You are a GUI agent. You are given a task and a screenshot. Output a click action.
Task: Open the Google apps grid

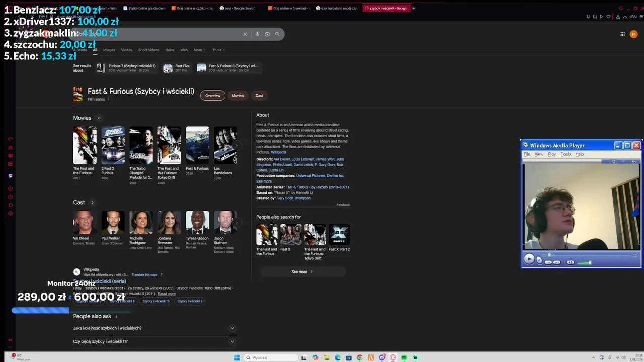point(622,34)
